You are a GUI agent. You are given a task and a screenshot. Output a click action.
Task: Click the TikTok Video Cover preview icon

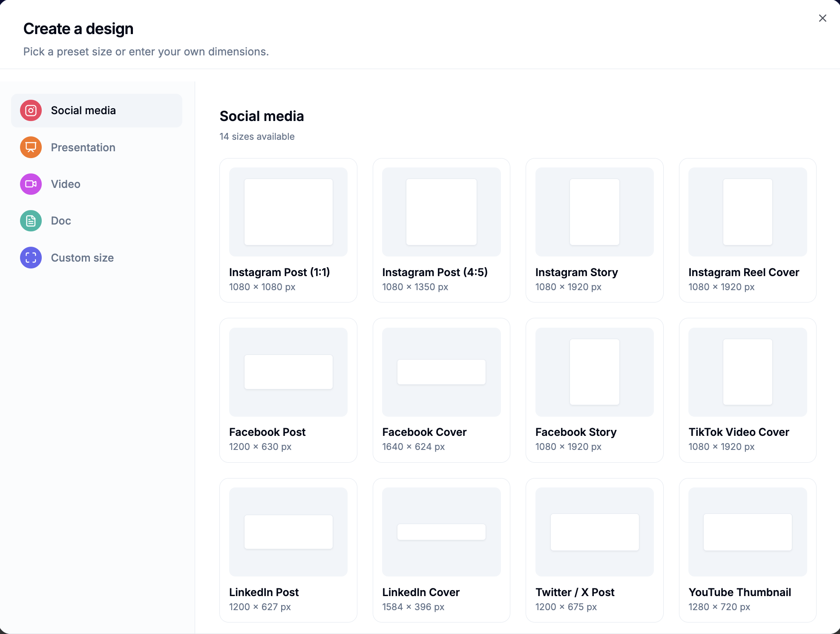[x=747, y=372]
